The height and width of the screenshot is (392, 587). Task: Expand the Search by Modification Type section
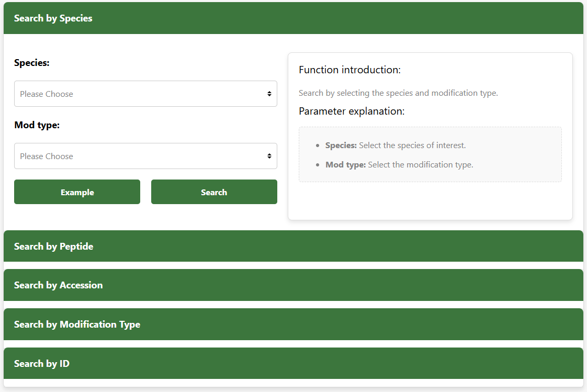[x=293, y=324]
